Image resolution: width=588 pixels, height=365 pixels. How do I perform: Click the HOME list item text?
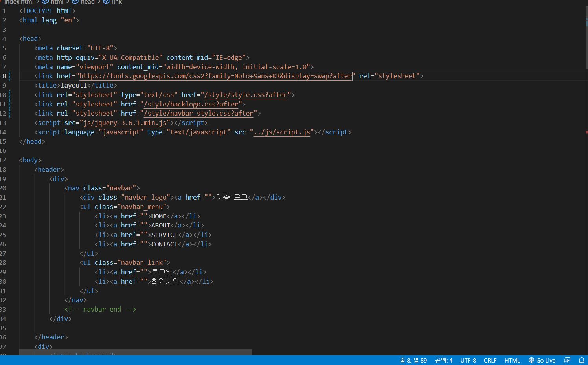pyautogui.click(x=159, y=216)
